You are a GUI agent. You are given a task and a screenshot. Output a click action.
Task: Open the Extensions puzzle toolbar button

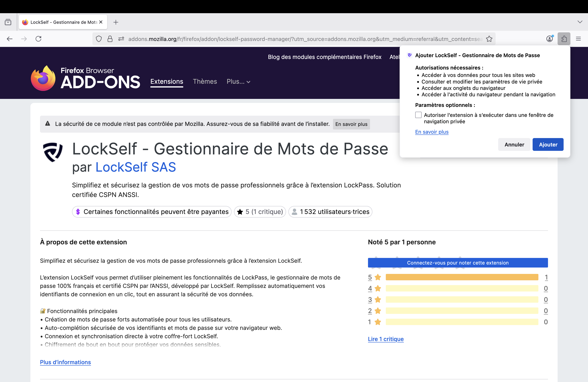tap(564, 39)
